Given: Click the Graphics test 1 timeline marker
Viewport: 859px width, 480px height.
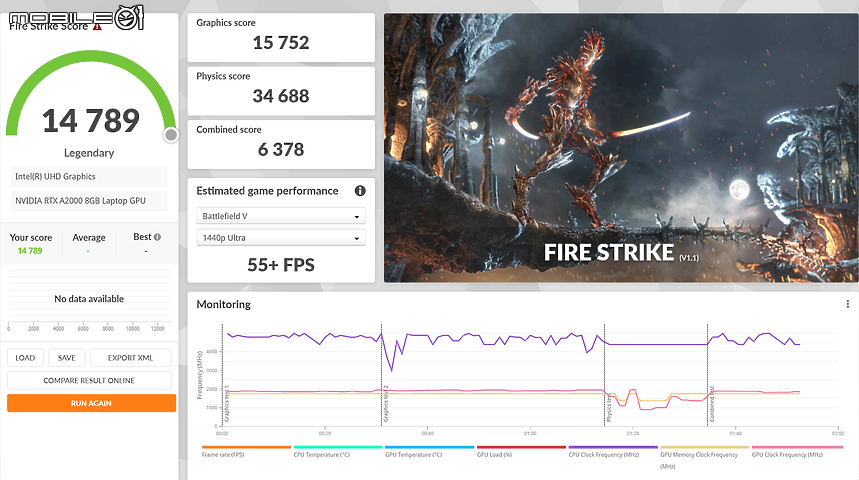Looking at the screenshot, I should click(226, 403).
